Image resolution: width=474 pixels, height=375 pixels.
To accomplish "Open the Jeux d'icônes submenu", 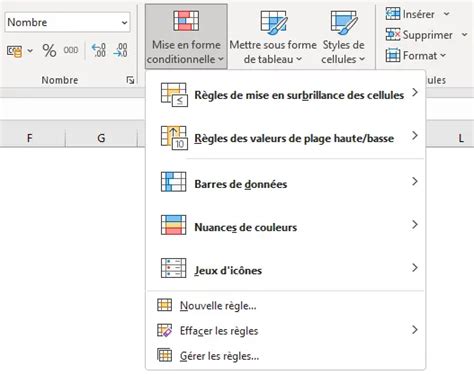I will click(x=286, y=269).
